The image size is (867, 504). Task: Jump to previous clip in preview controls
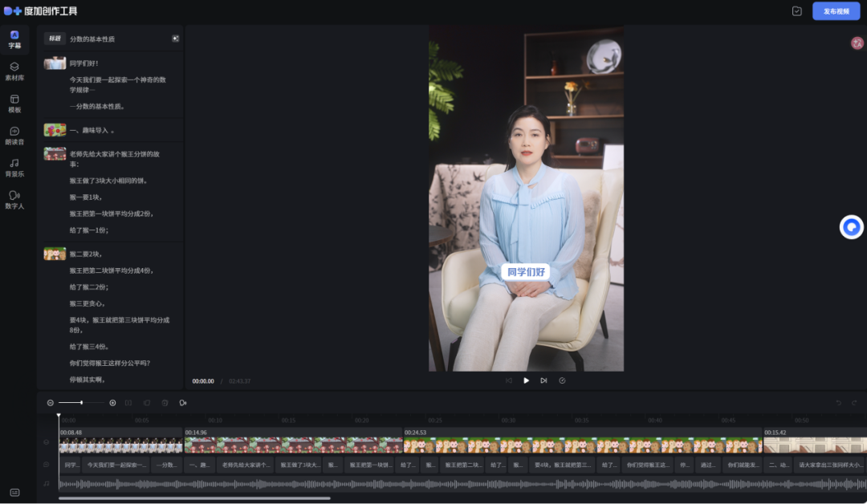click(x=509, y=380)
